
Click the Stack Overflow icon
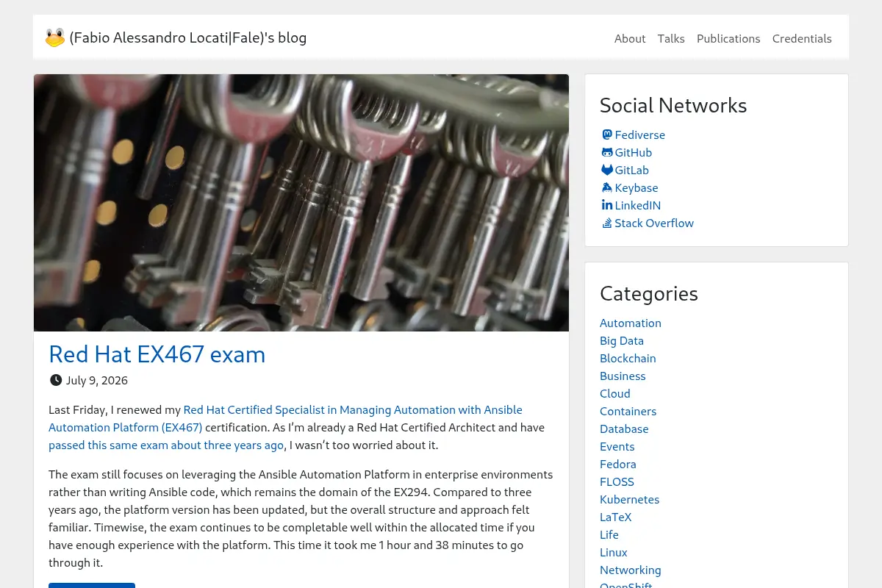click(607, 223)
